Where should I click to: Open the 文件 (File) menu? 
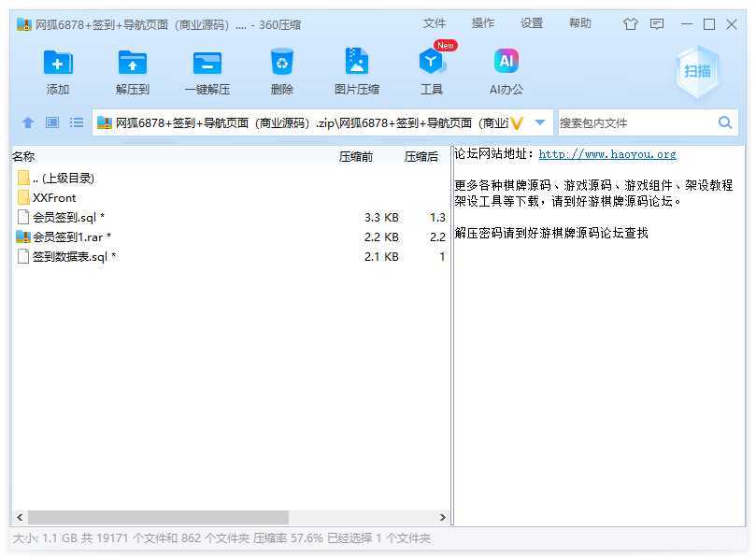(435, 23)
